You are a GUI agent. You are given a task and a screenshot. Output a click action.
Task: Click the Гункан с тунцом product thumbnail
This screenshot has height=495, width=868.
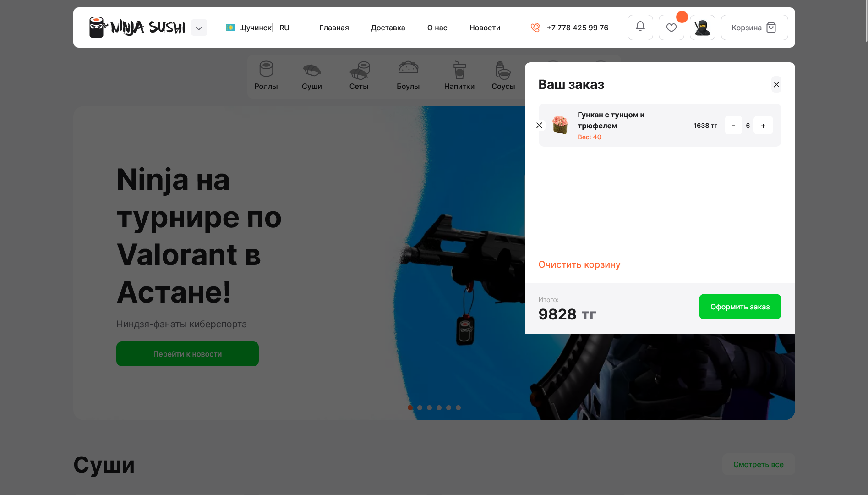click(560, 125)
